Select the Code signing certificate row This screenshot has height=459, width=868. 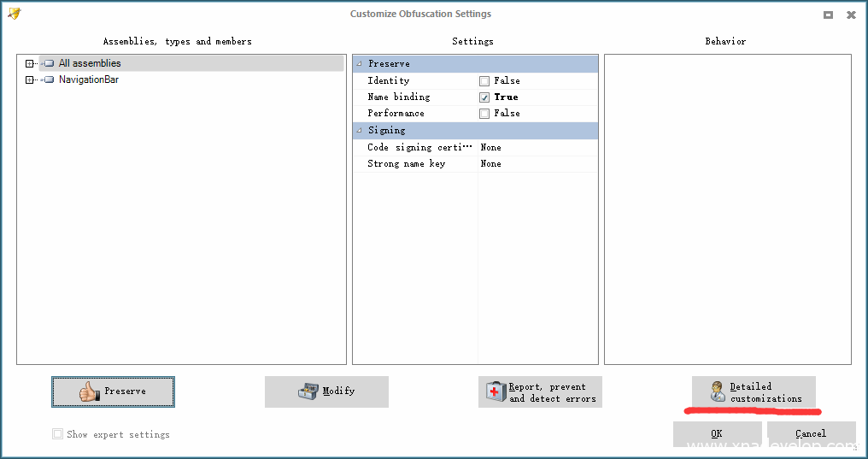point(419,148)
